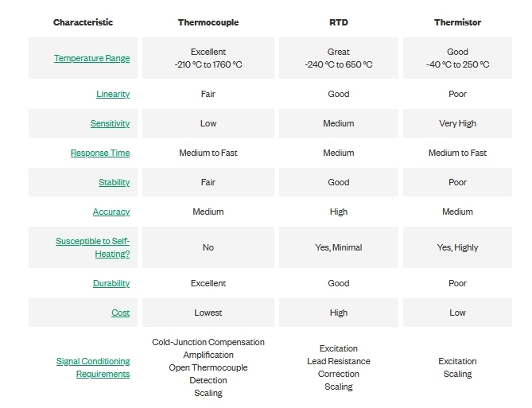Click the Stability link
Screen dimensions: 532x408
click(114, 182)
